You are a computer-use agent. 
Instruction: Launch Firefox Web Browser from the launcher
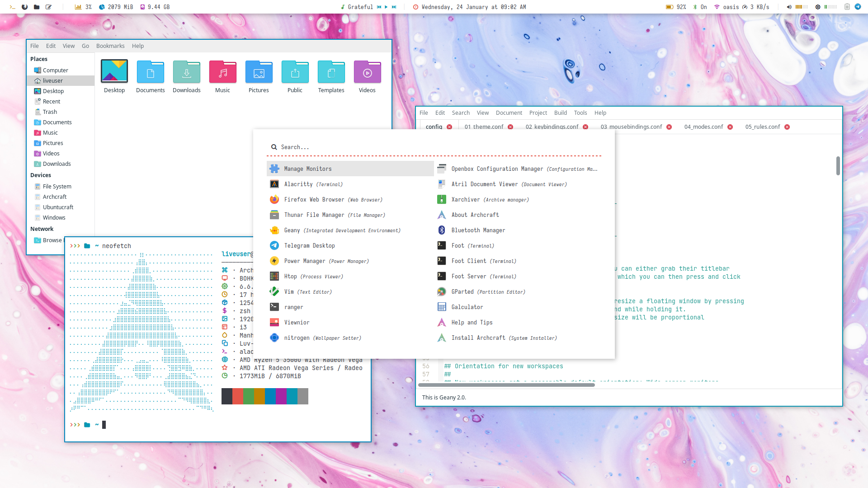click(314, 199)
